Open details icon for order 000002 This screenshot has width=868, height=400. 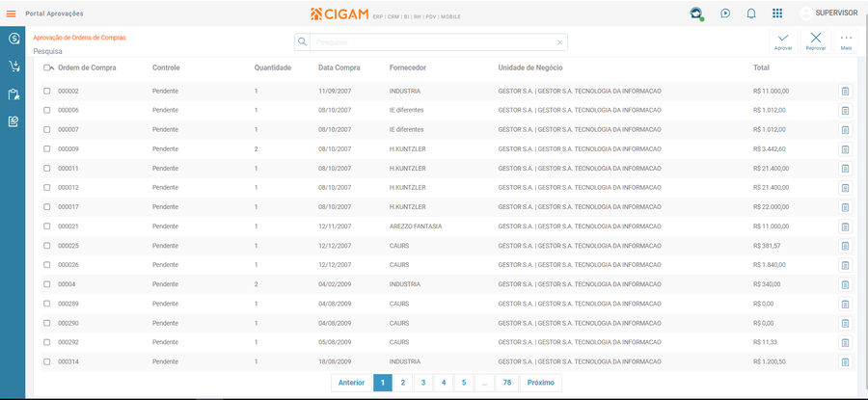(845, 92)
